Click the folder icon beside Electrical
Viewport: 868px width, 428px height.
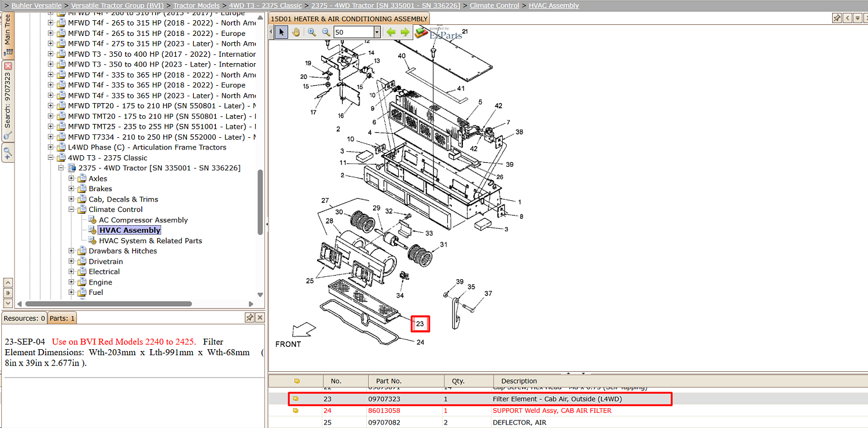pos(82,272)
